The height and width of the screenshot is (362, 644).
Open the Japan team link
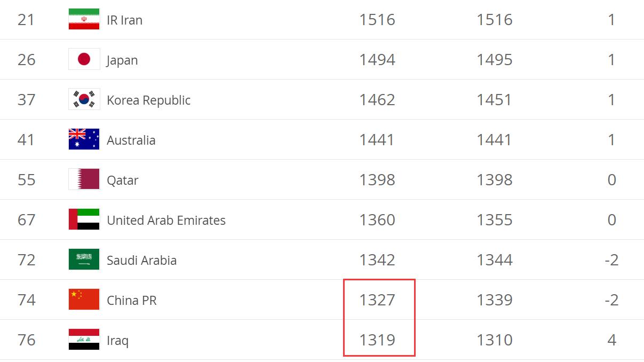[x=122, y=60]
